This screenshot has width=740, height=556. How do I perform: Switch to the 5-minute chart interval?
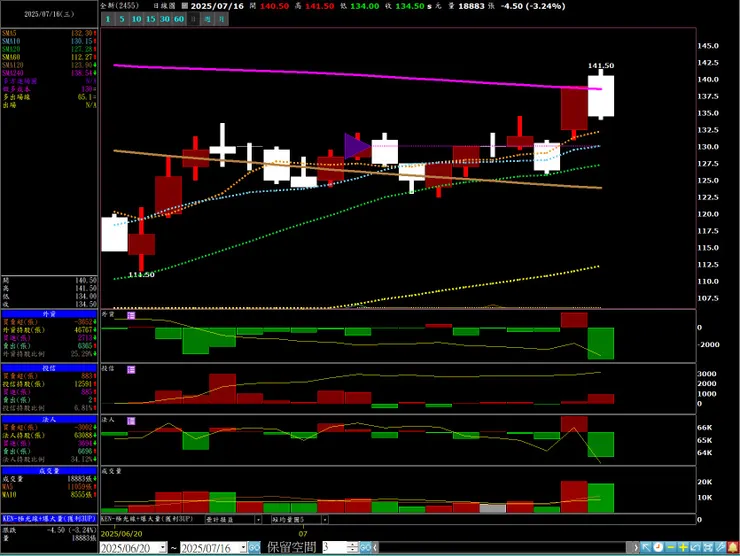click(x=122, y=19)
